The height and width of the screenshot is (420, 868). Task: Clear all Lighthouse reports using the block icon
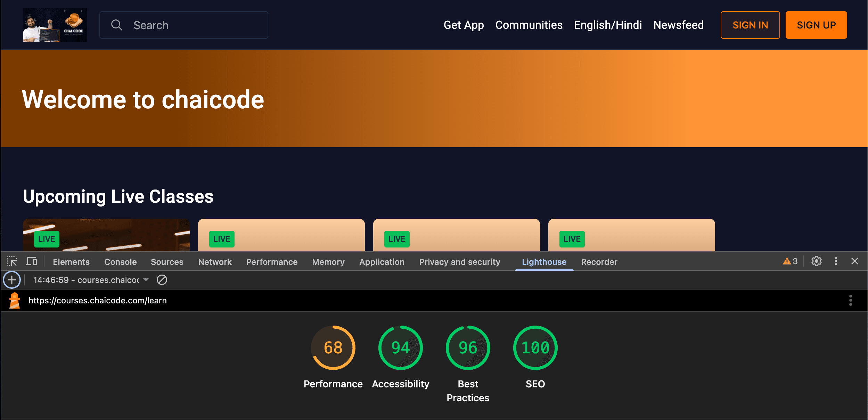162,280
